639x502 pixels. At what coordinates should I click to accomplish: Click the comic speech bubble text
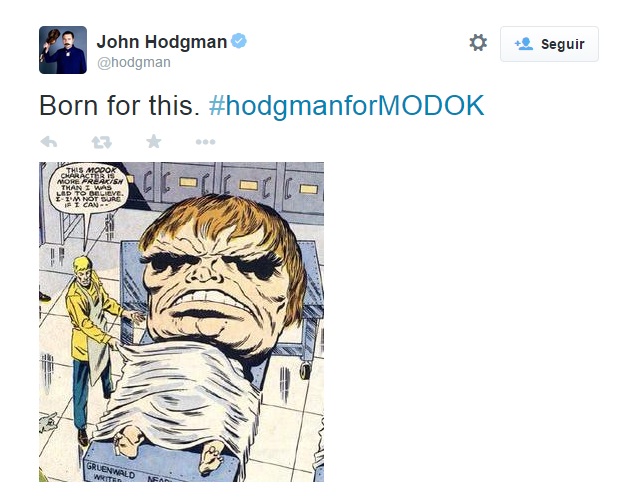89,187
